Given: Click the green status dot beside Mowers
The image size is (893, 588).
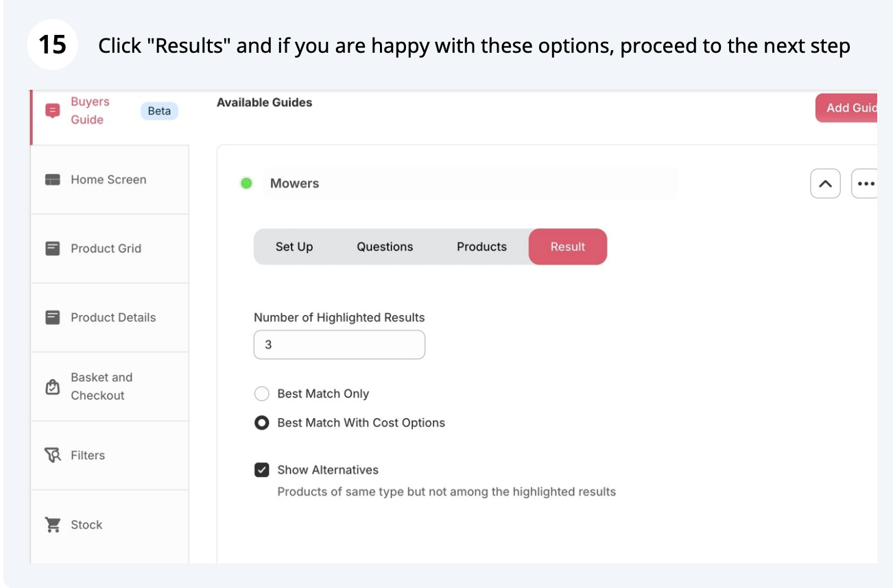Looking at the screenshot, I should point(246,184).
